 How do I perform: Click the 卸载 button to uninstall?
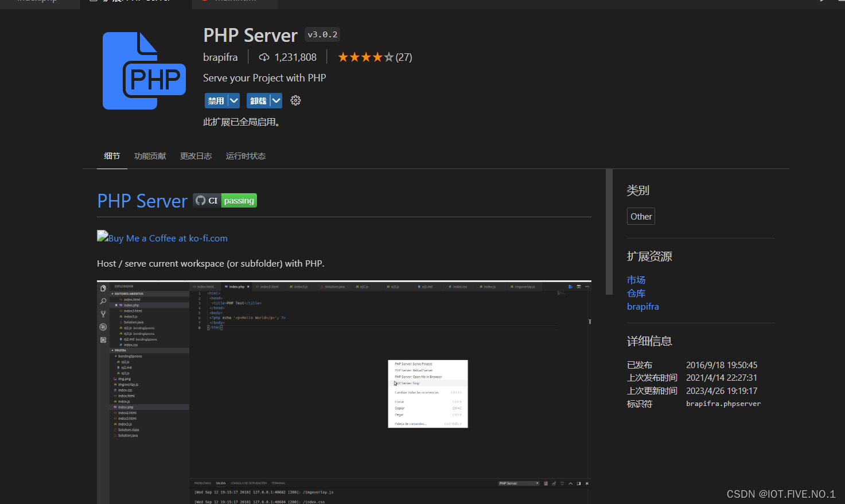(x=259, y=100)
